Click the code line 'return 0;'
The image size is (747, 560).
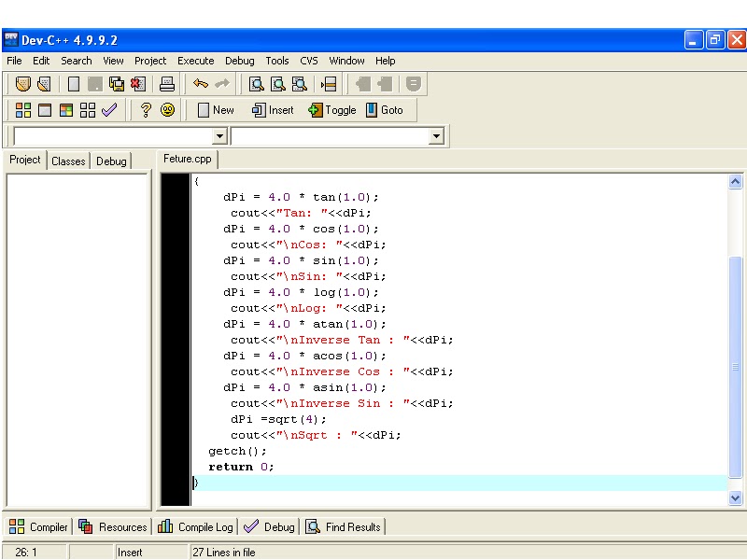pyautogui.click(x=241, y=467)
